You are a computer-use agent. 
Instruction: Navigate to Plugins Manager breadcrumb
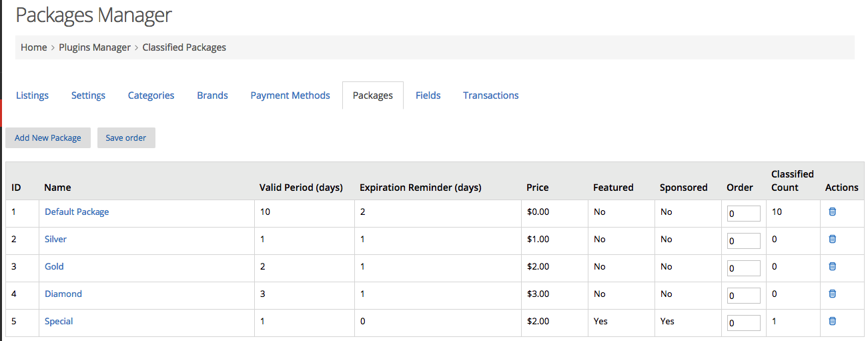point(95,47)
